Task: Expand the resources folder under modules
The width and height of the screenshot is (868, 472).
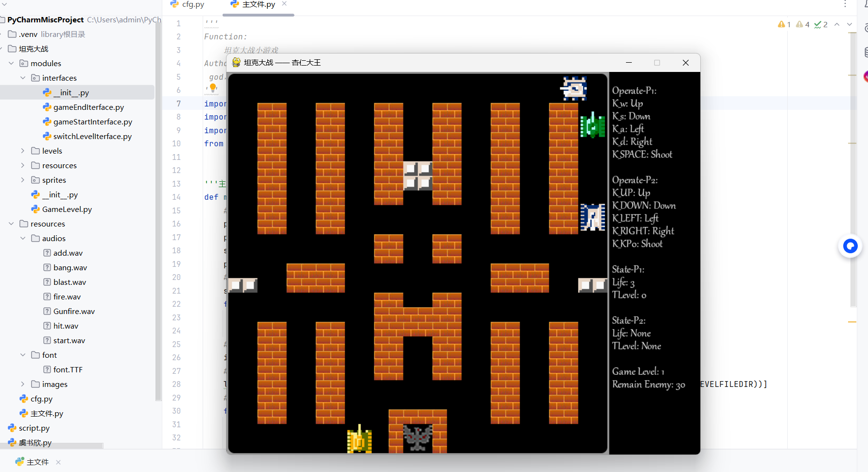Action: point(23,165)
